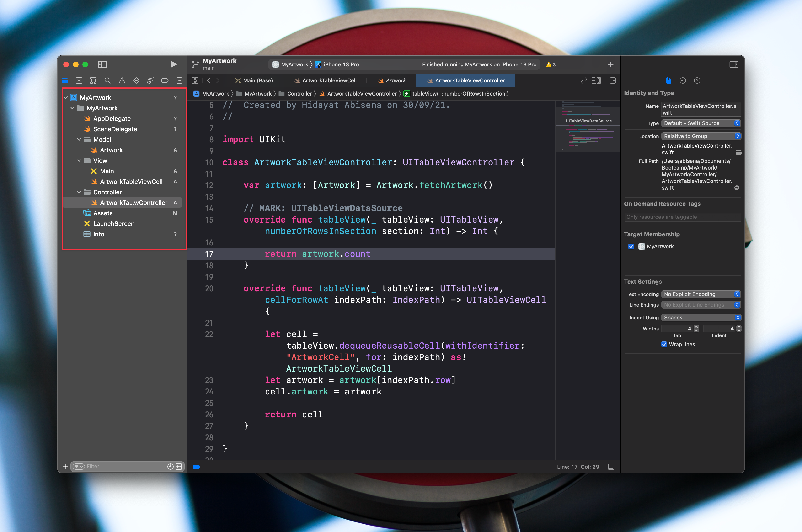Open the editor options lines icon

coord(596,80)
